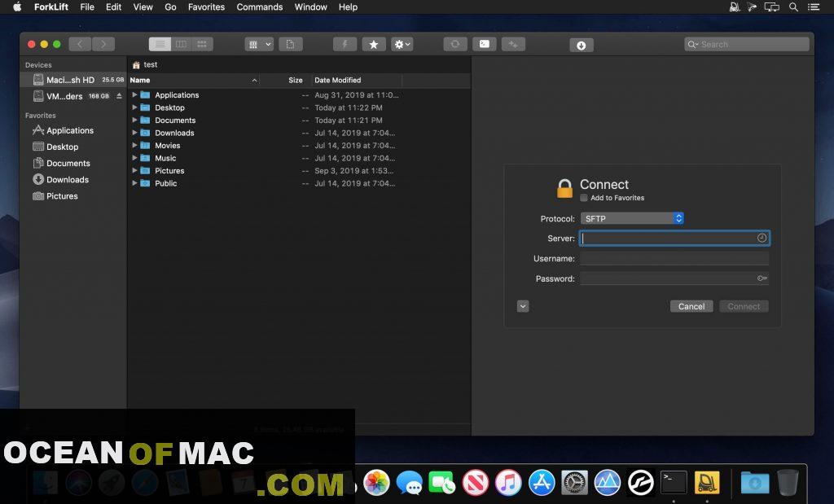The image size is (834, 504).
Task: Open the Commands menu
Action: (260, 7)
